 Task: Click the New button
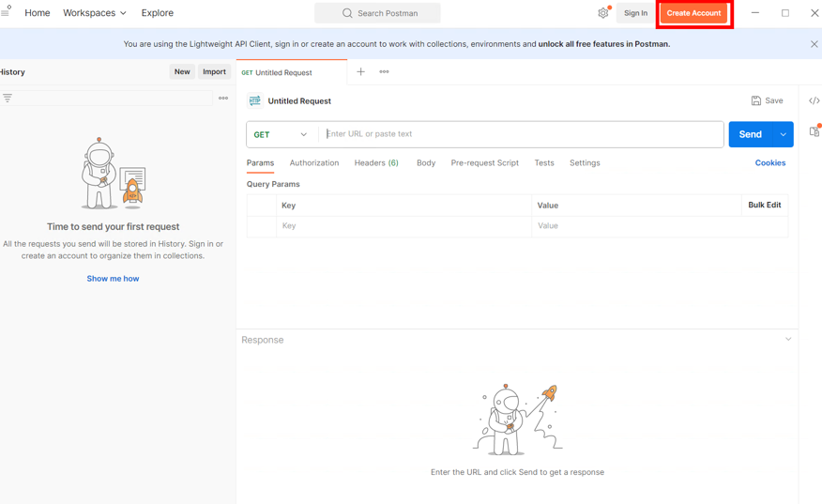182,72
